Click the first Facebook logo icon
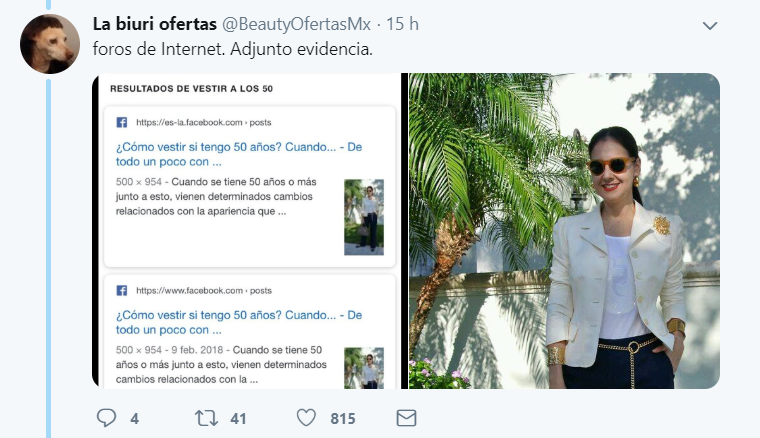 point(122,122)
